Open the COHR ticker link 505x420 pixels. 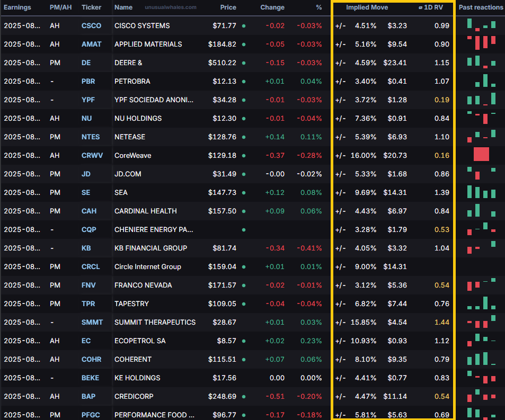coord(91,360)
